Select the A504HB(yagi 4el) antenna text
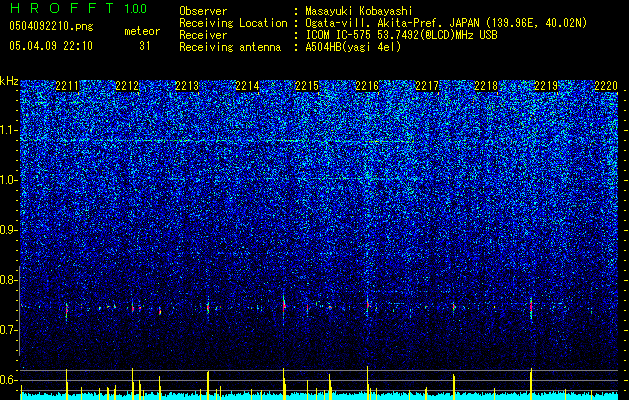This screenshot has width=629, height=400. pos(353,47)
